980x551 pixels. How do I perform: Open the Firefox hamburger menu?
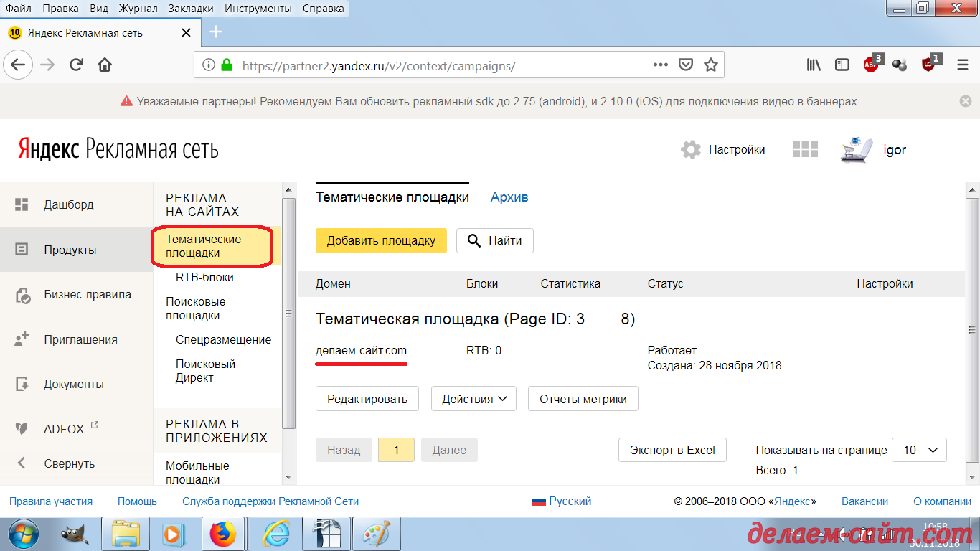(x=963, y=65)
